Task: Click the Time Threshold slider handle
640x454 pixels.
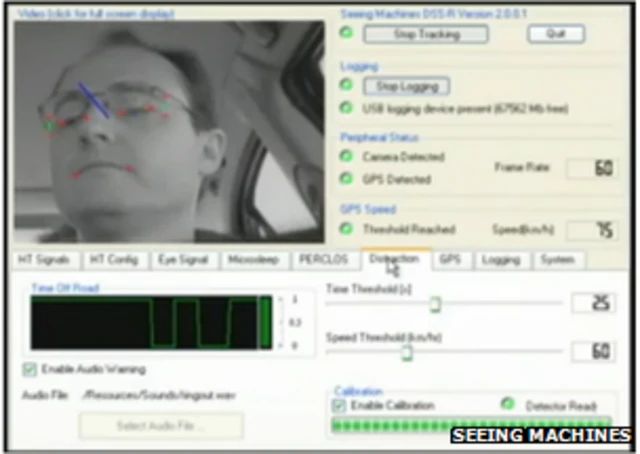Action: click(x=435, y=303)
